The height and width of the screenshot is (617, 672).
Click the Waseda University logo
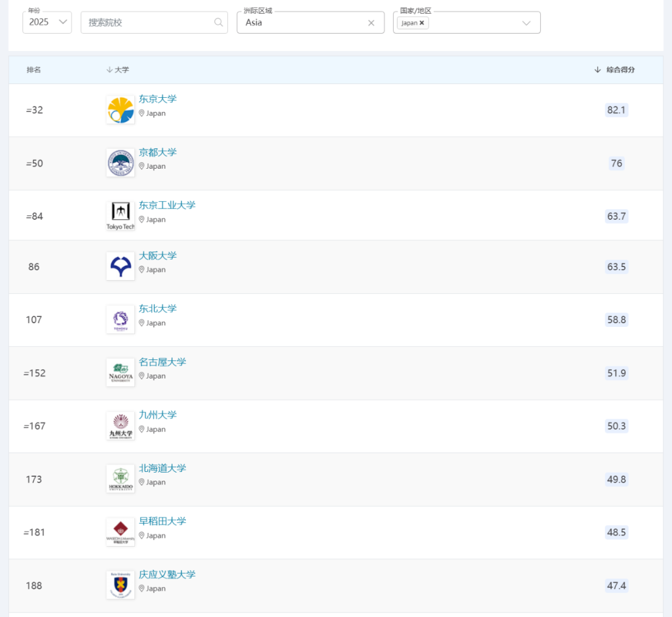pos(120,532)
